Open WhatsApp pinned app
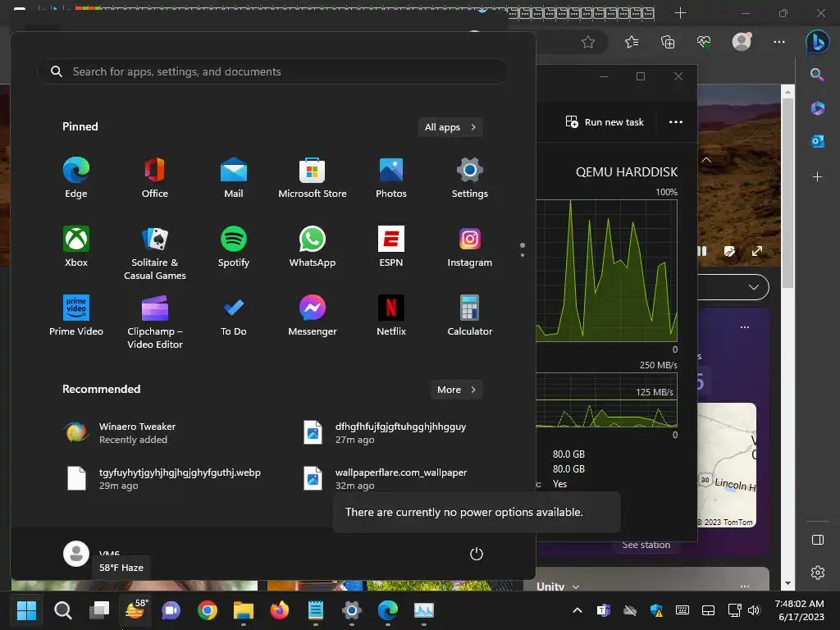 pyautogui.click(x=313, y=246)
